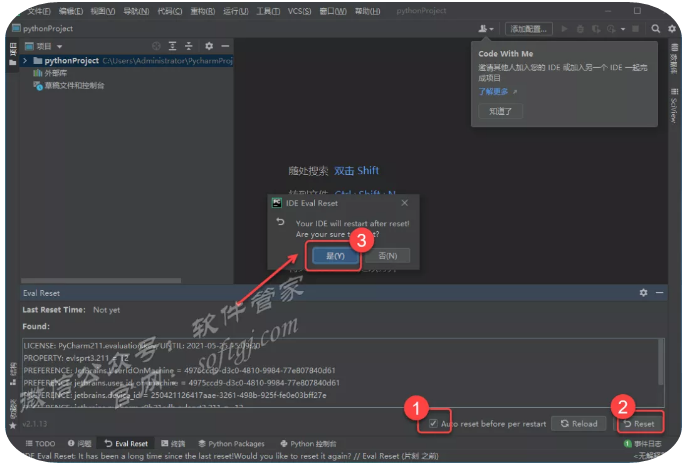Open the 终端 tool window tab
This screenshot has height=464, width=685.
pos(173,444)
